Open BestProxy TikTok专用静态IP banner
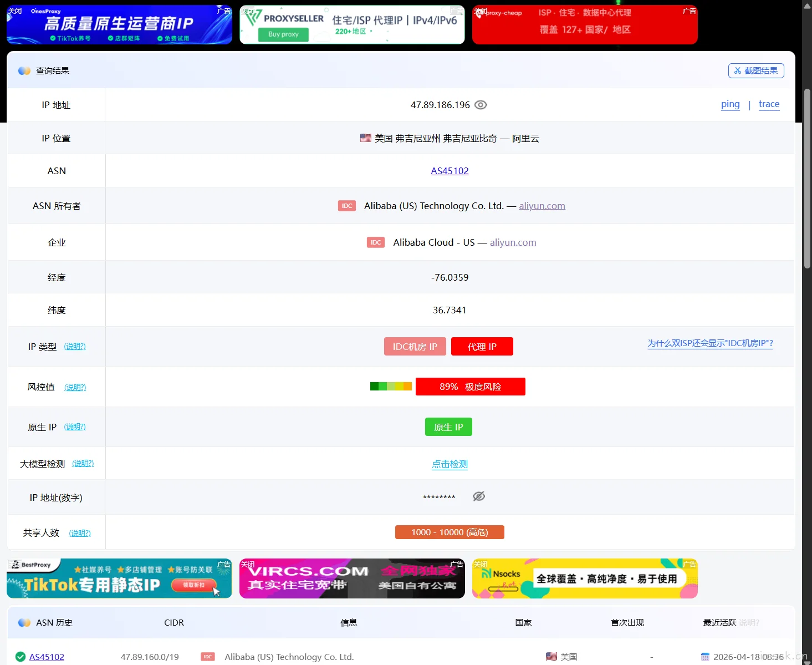The image size is (812, 665). pos(119,578)
